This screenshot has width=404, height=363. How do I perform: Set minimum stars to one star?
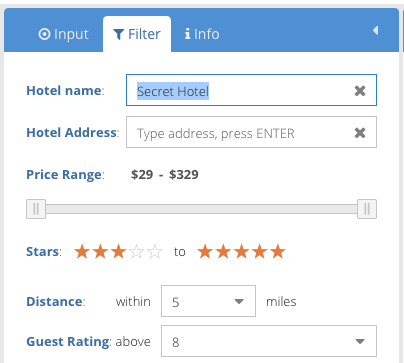click(82, 252)
